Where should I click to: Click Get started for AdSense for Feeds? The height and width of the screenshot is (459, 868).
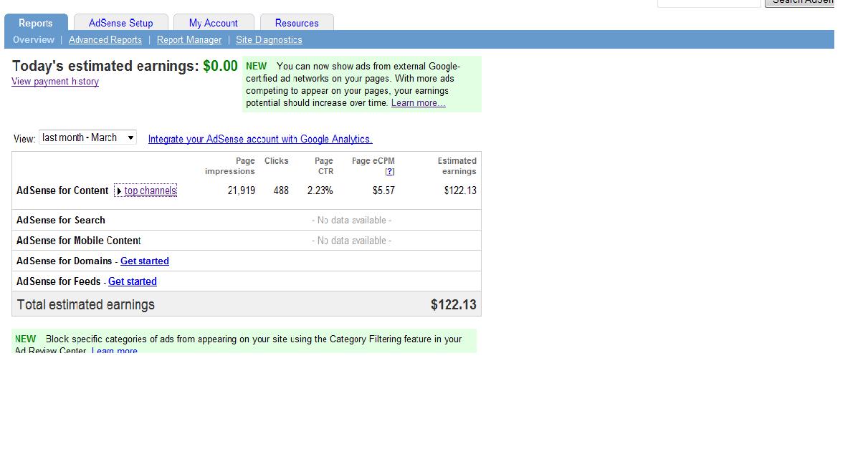click(133, 281)
